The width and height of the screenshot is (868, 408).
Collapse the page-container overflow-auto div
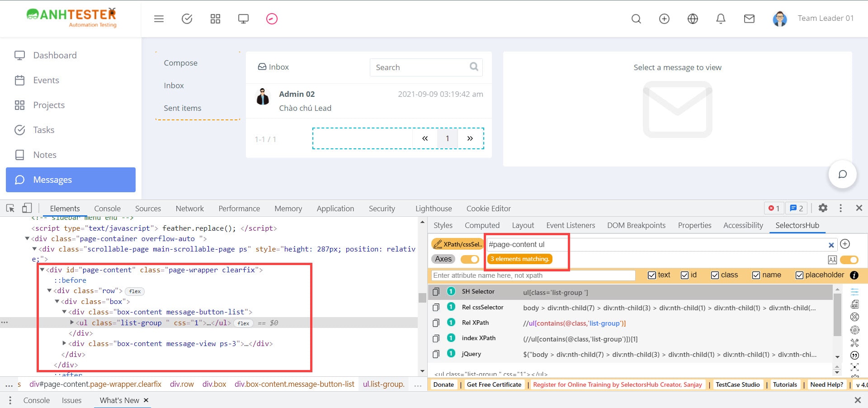(27, 238)
